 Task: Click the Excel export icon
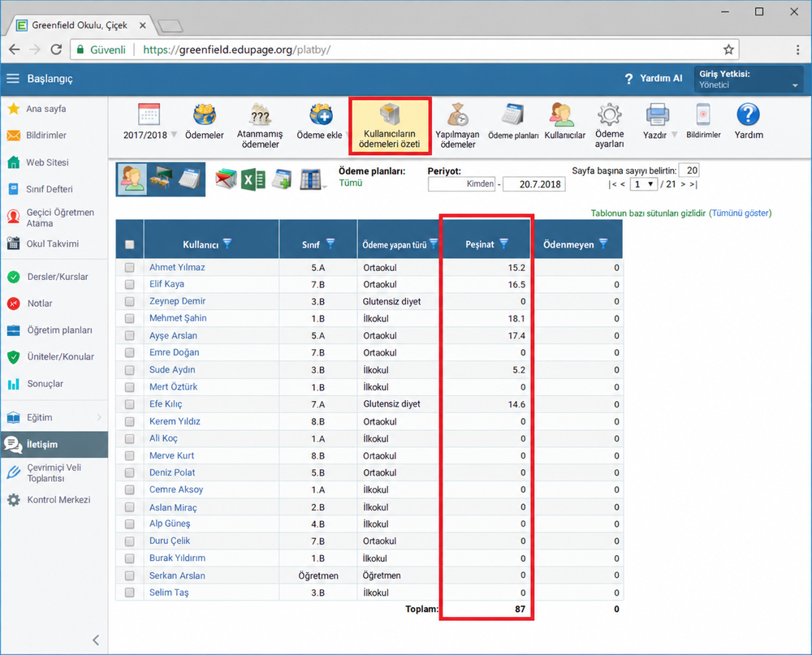tap(253, 179)
